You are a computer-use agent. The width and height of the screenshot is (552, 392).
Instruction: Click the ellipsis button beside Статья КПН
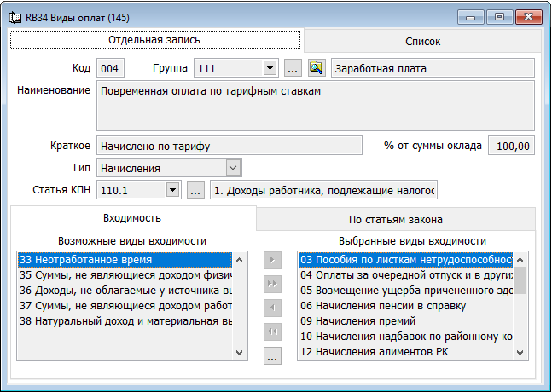point(195,190)
